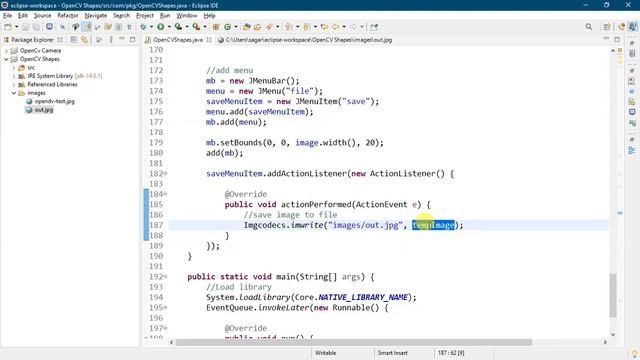640x360 pixels.
Task: Open the Project menu
Action: click(144, 16)
